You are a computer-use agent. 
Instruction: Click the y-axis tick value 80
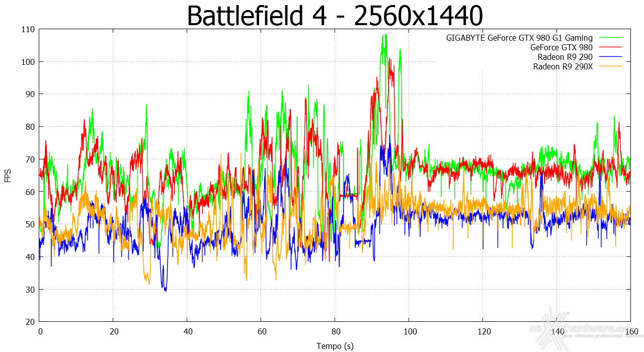click(30, 127)
